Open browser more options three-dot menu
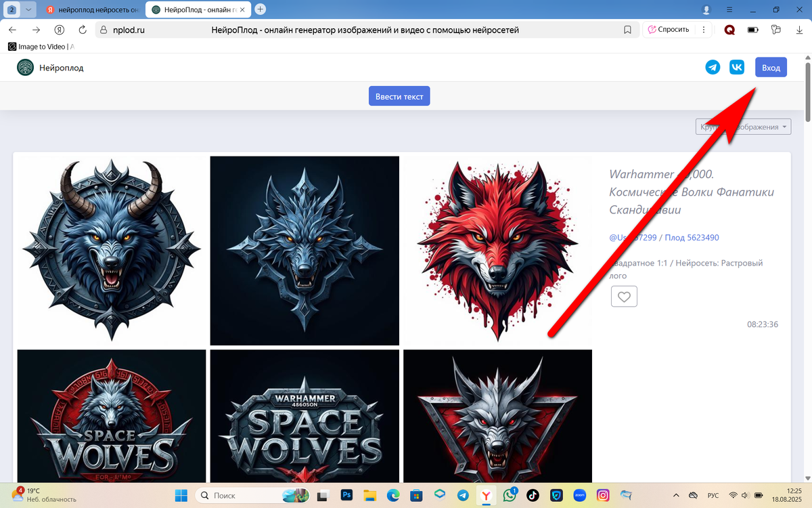 (x=704, y=30)
